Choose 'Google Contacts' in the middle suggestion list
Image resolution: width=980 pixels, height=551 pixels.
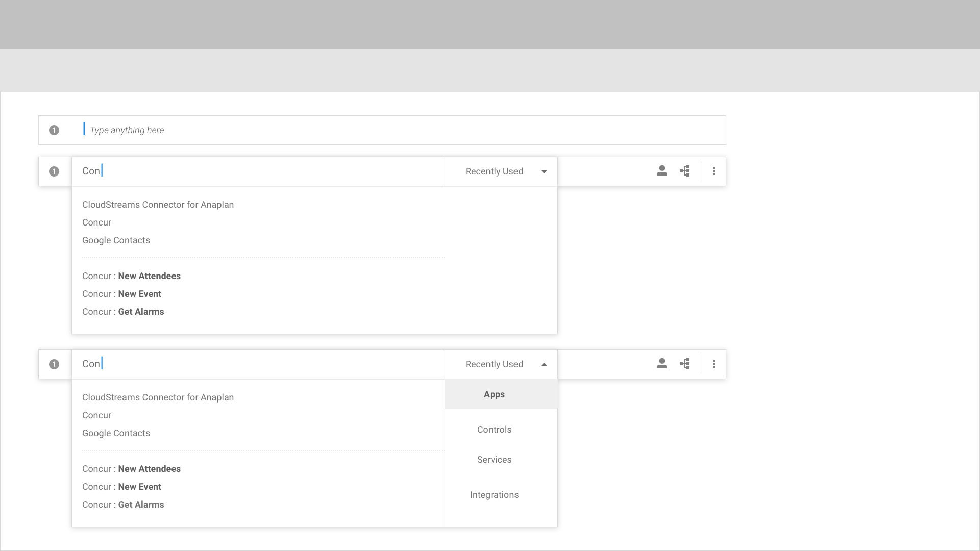tap(116, 240)
